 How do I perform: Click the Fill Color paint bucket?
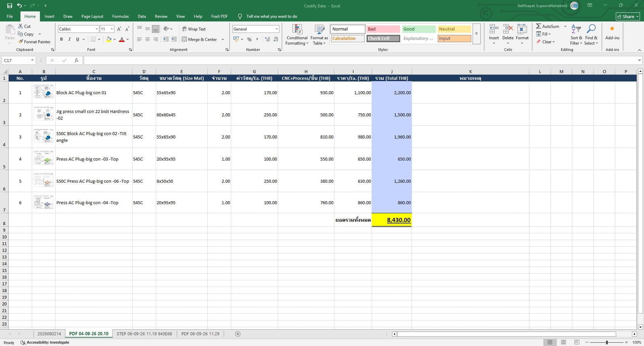click(x=109, y=39)
